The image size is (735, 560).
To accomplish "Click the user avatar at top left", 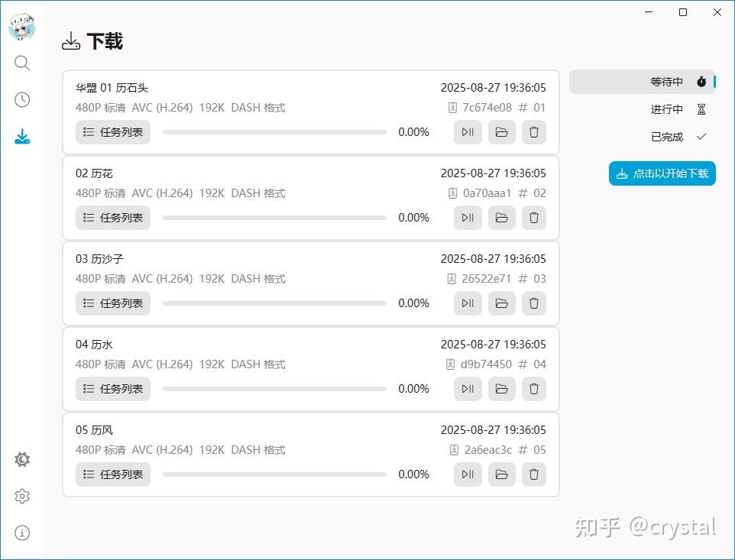I will tap(22, 26).
